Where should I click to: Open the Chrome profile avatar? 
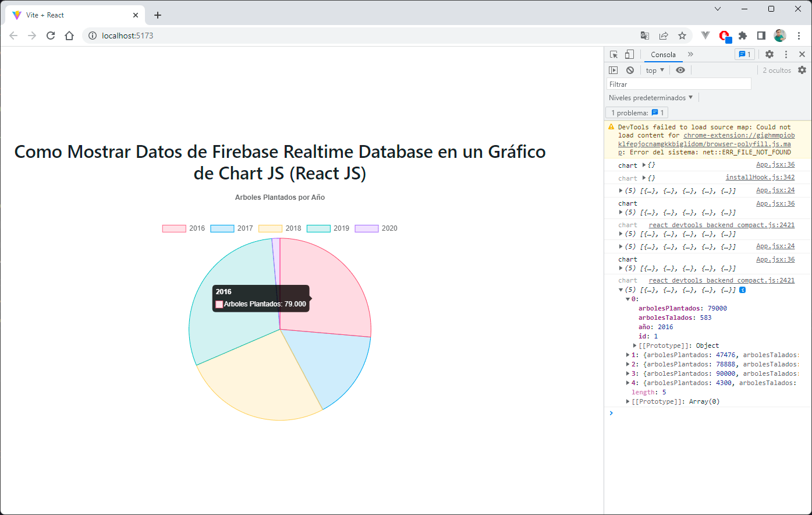pos(780,36)
